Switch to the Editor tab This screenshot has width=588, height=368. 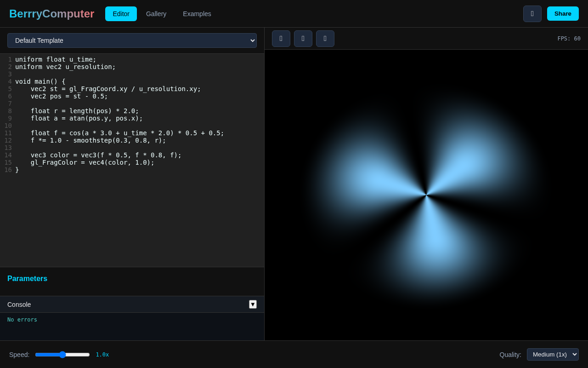coord(121,14)
